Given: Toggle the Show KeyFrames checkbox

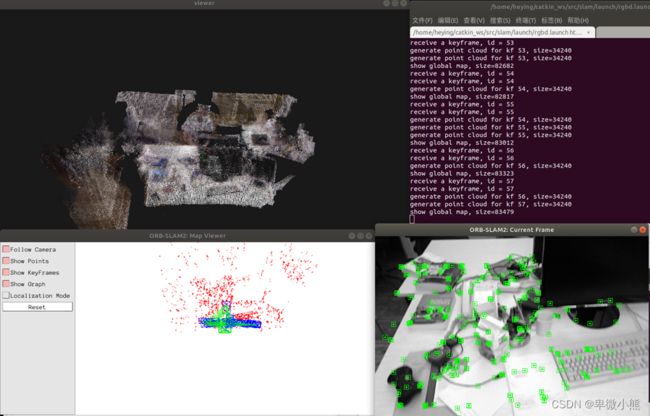Looking at the screenshot, I should 6,273.
